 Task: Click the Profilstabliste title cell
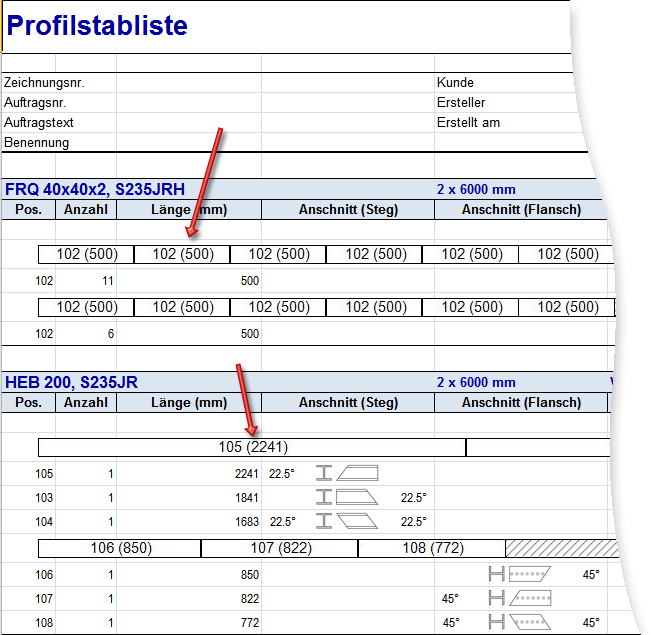pyautogui.click(x=97, y=26)
